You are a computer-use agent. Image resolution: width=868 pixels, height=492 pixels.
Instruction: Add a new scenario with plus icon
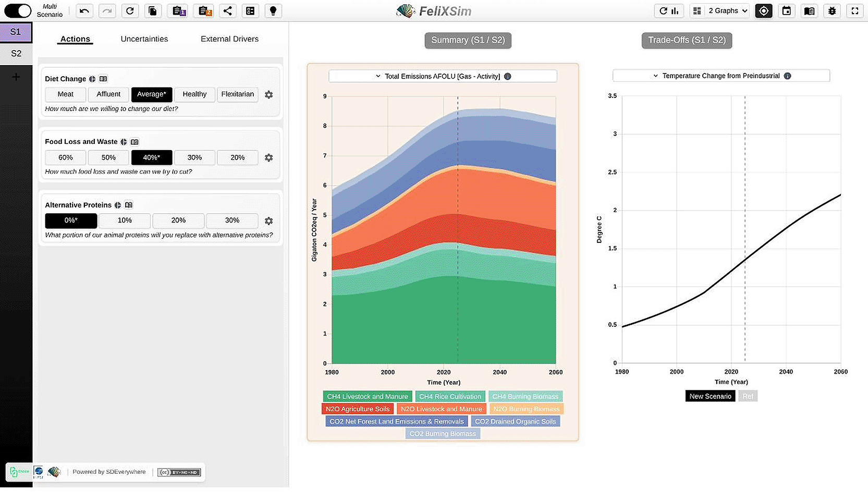tap(16, 77)
